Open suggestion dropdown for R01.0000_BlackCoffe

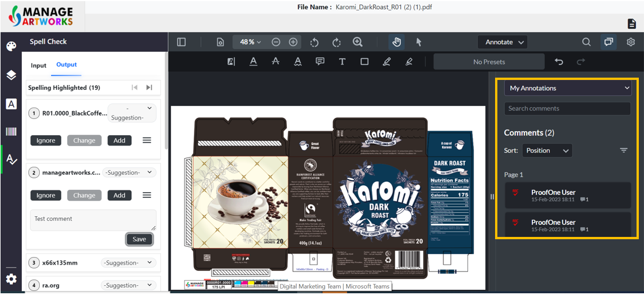point(132,113)
